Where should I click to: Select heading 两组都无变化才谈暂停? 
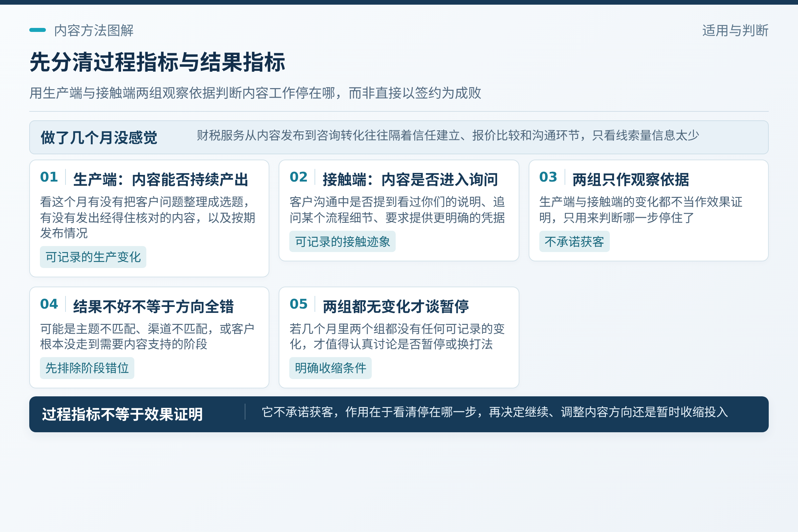pos(396,307)
